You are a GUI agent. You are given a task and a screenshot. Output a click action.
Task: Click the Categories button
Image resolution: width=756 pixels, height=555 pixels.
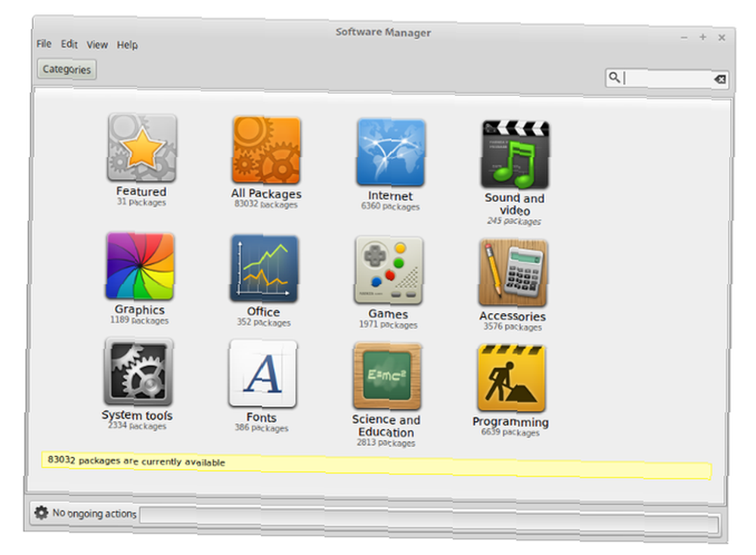[x=67, y=70]
